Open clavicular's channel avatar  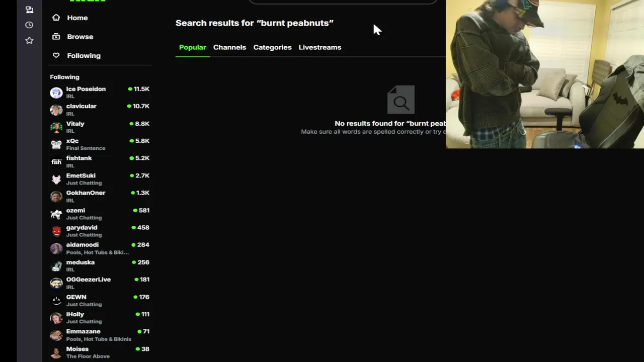click(56, 110)
